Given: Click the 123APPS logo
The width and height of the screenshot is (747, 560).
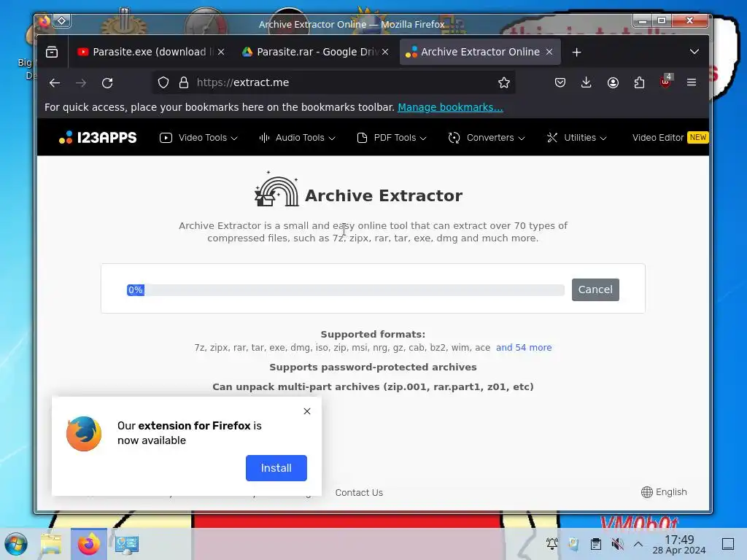Looking at the screenshot, I should [98, 138].
